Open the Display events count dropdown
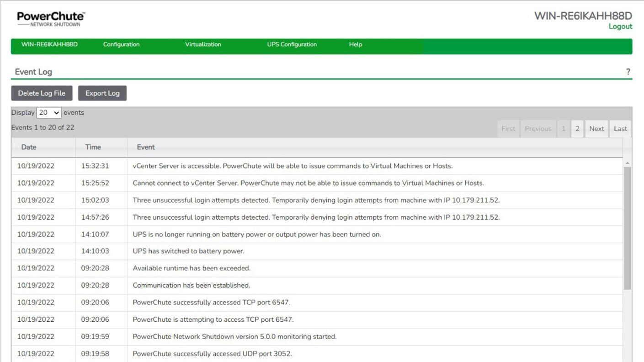644x362 pixels. click(x=49, y=113)
